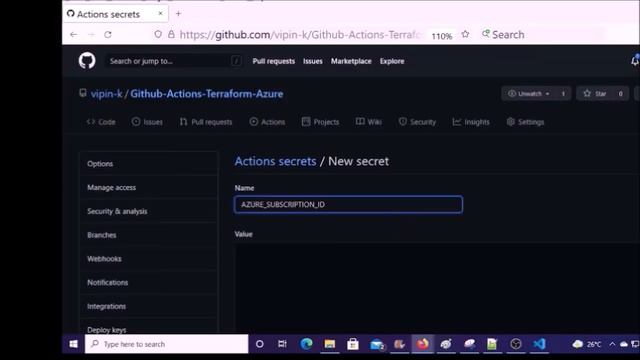Click the padlock site info icon
640x360 pixels.
coord(171,35)
